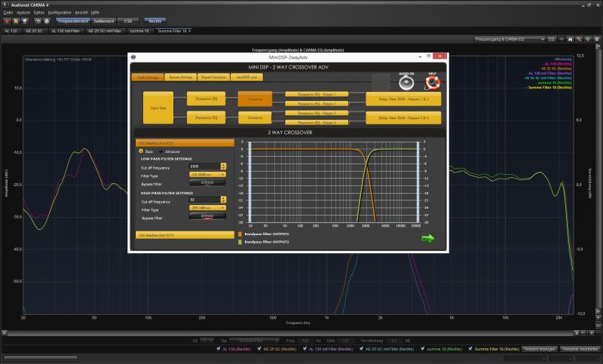The width and height of the screenshot is (603, 364).
Task: Toggle the AL 130 (Rechts) curve checkbox
Action: 217,350
